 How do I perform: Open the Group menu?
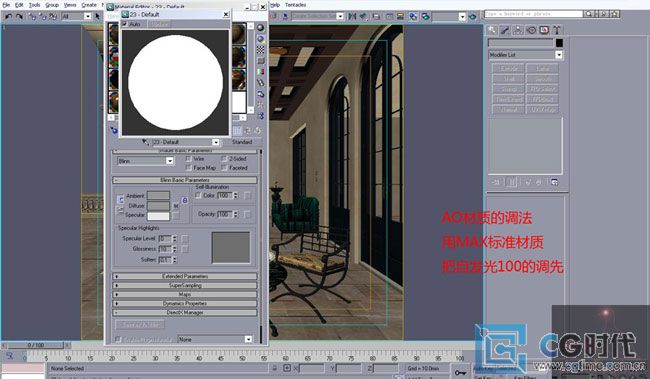point(52,5)
